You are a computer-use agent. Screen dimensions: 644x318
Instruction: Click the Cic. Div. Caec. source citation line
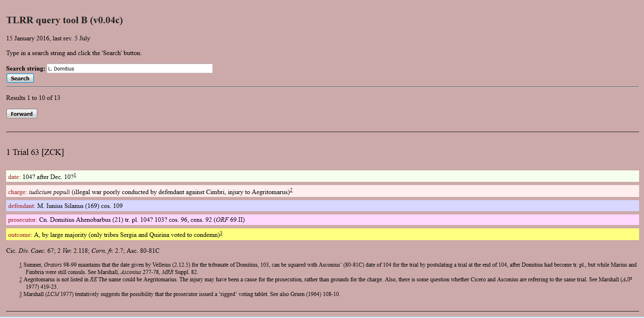[x=83, y=251]
